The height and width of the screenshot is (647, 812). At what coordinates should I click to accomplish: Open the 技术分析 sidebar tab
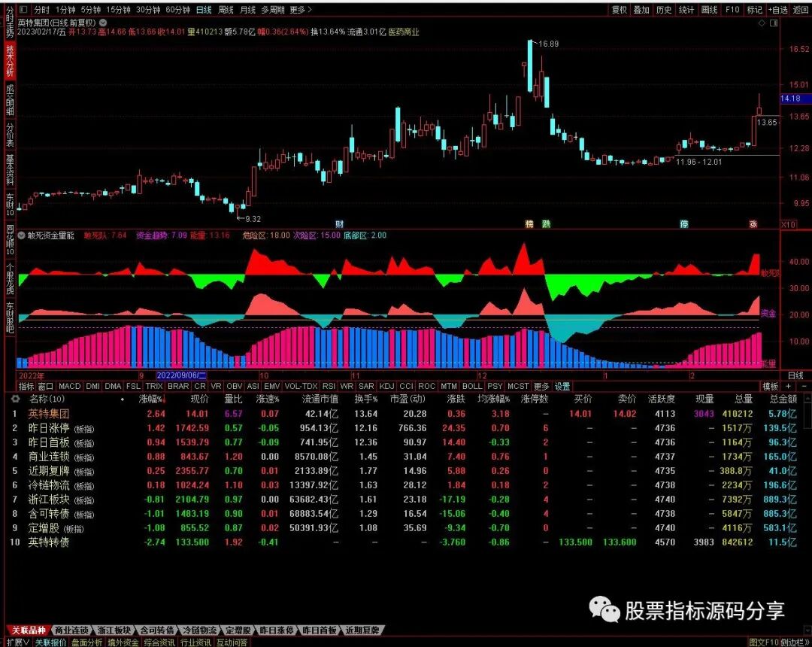pos(10,61)
